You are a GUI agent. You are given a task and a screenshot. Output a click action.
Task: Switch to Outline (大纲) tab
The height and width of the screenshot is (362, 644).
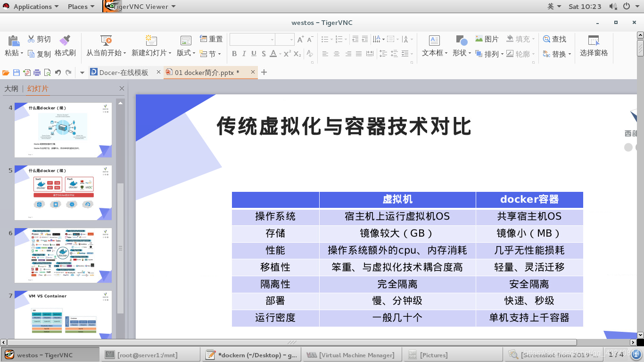pos(11,89)
